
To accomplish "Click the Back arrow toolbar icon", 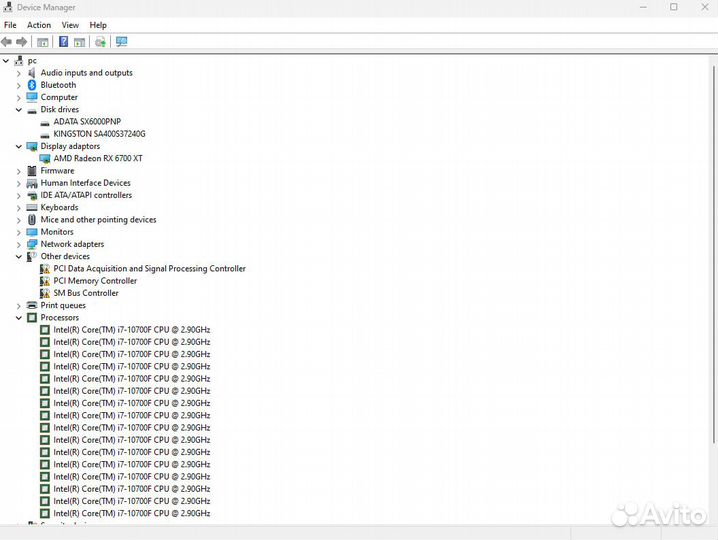I will coord(6,42).
